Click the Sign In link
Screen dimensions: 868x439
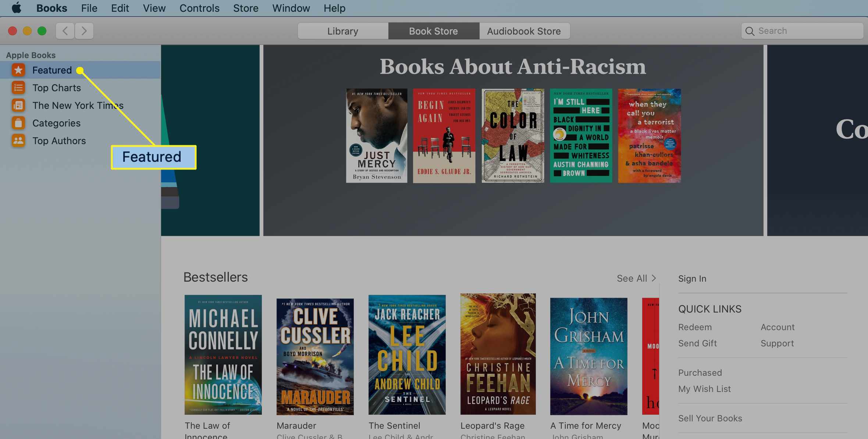(692, 279)
